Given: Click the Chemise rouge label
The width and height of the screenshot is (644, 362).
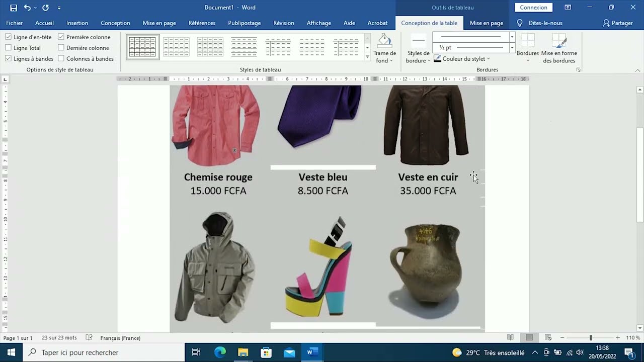Looking at the screenshot, I should point(218,177).
